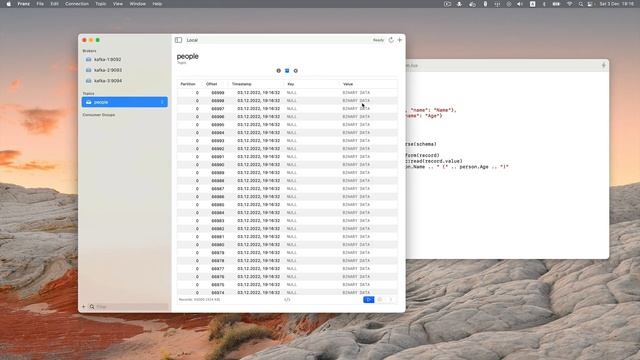Select broker kafka-1:9092 in sidebar
Image resolution: width=640 pixels, height=360 pixels.
click(124, 60)
